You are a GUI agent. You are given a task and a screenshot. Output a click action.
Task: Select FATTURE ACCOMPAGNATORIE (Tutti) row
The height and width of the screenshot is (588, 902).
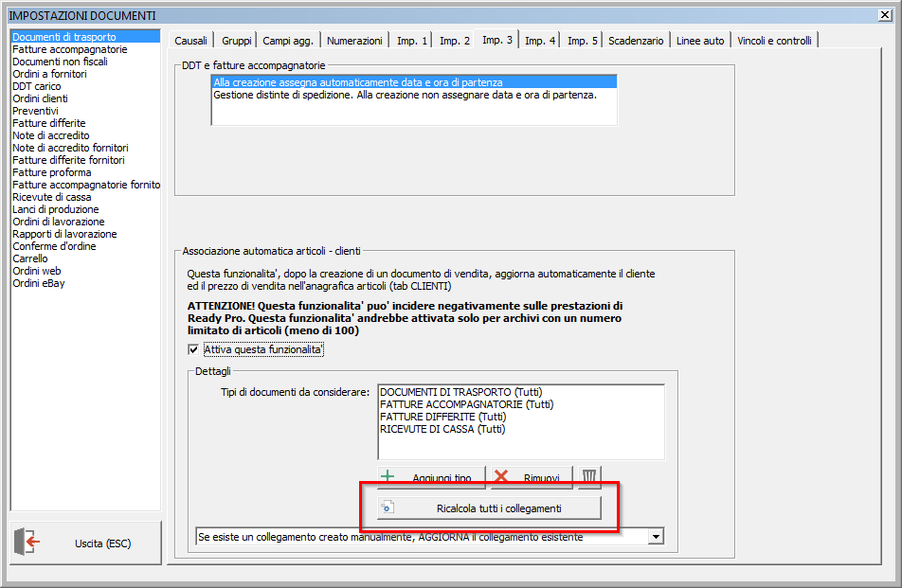[x=521, y=404]
